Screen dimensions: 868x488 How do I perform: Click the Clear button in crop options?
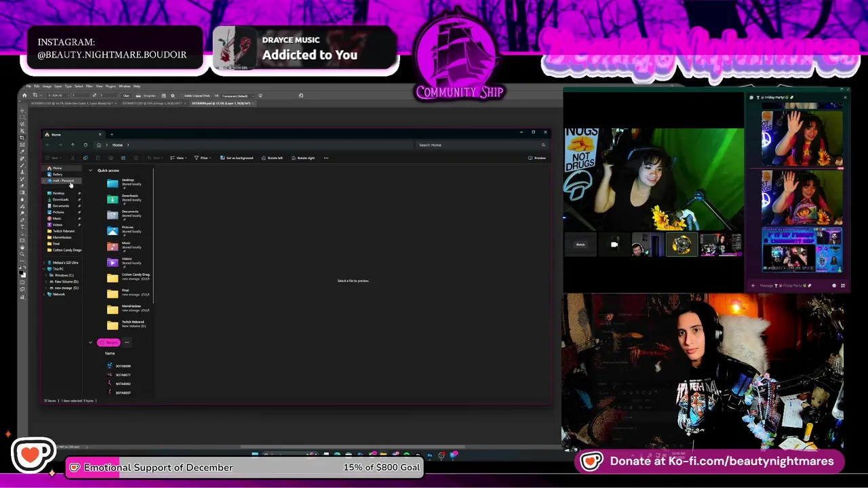pyautogui.click(x=126, y=96)
